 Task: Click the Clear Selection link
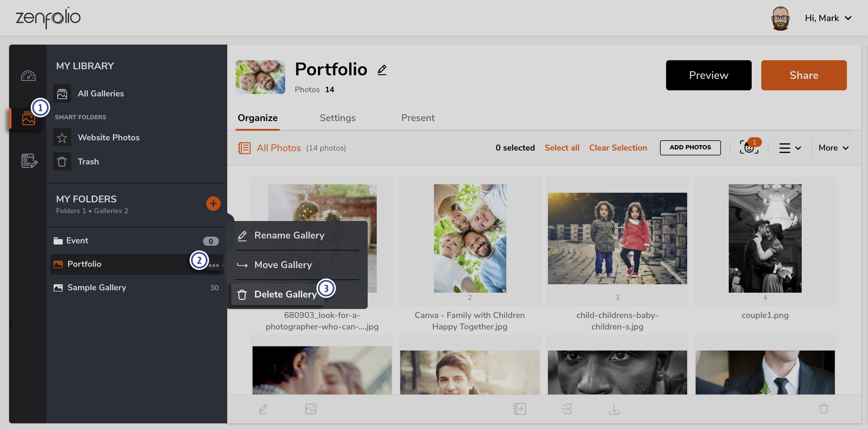618,148
